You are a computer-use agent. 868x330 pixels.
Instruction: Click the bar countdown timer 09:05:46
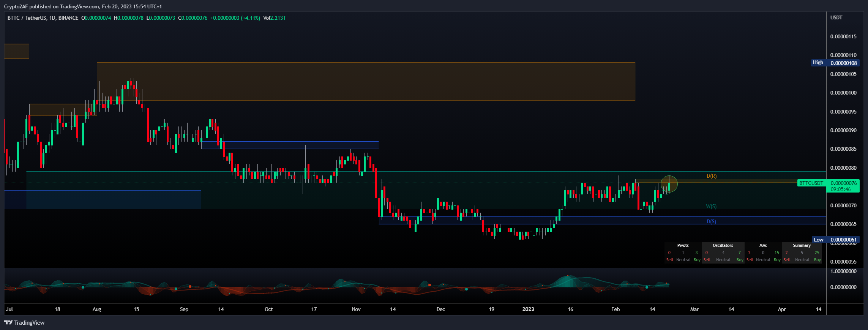point(841,189)
